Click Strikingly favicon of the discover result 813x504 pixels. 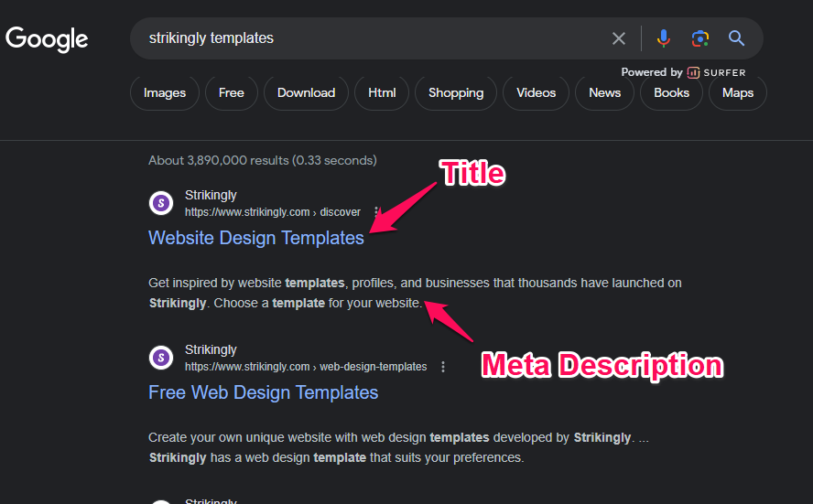[161, 203]
